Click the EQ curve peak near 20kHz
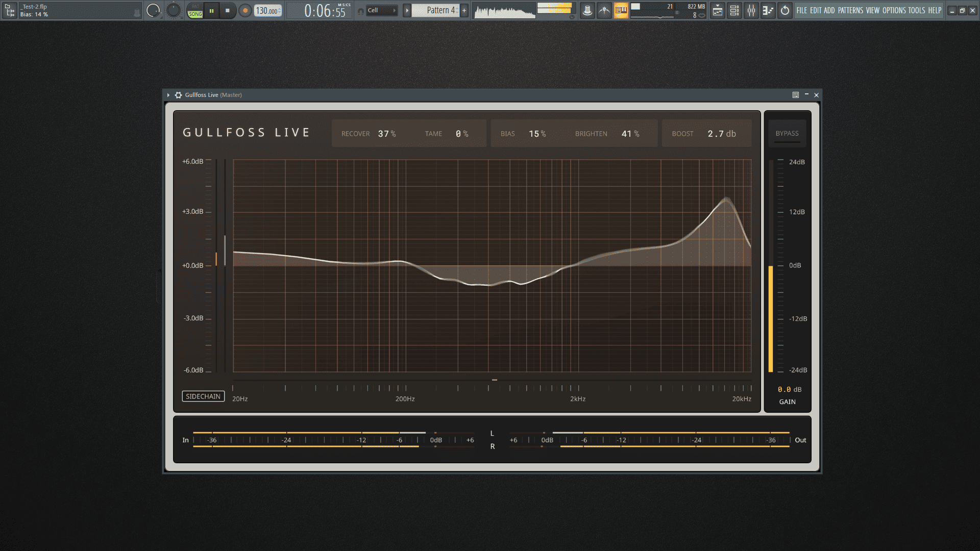This screenshot has height=551, width=980. pyautogui.click(x=727, y=198)
